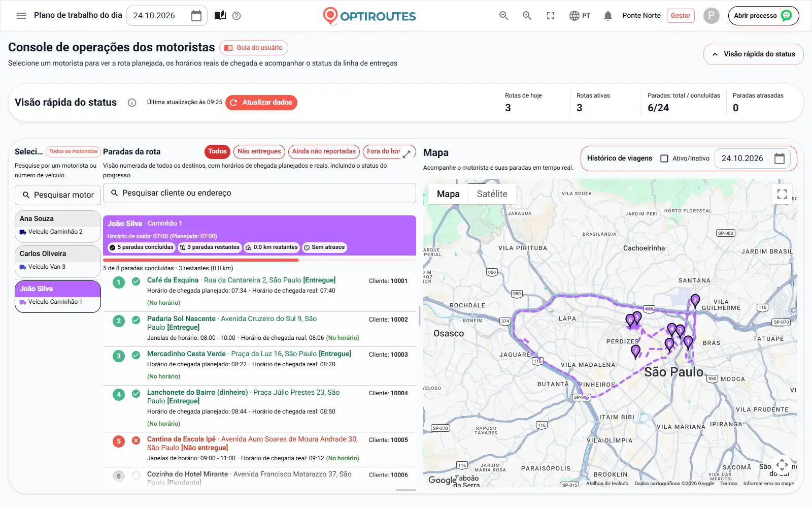Click the route progress bar

[259, 260]
